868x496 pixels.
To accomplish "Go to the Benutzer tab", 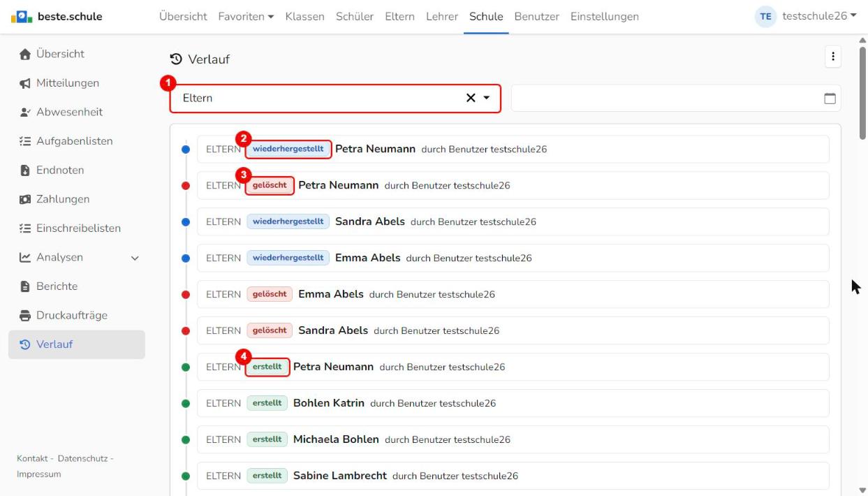I will coord(537,16).
